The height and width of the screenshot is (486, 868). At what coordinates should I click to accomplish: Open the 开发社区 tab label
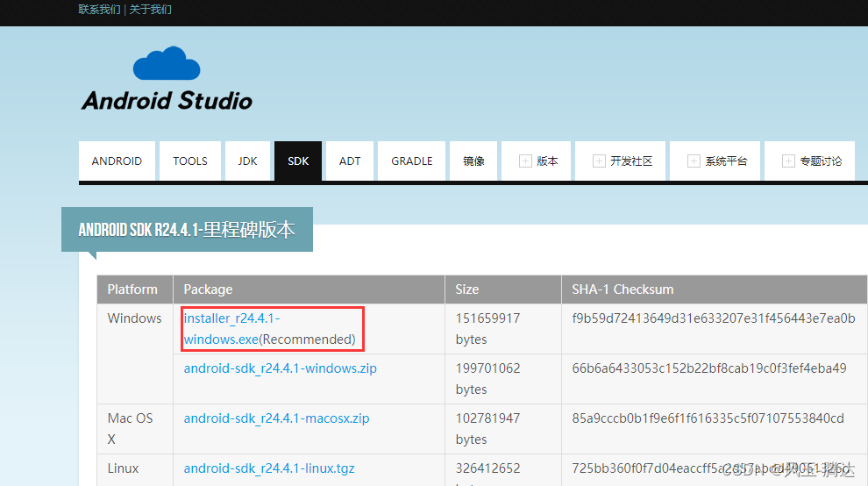[631, 161]
